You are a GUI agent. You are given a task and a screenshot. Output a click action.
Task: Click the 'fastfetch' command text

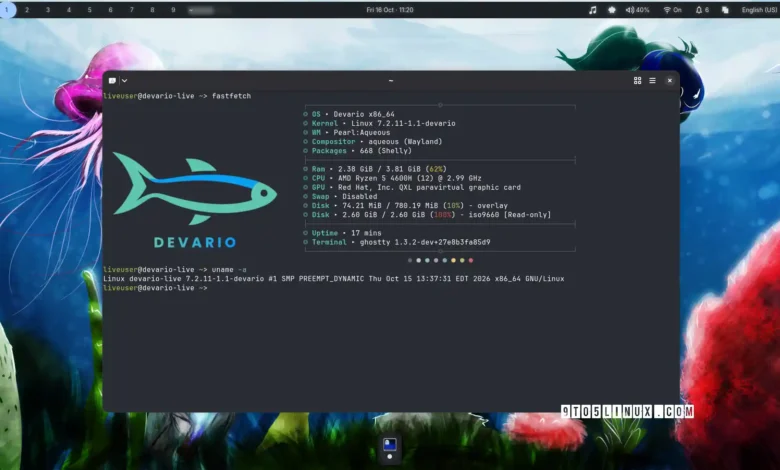point(231,96)
